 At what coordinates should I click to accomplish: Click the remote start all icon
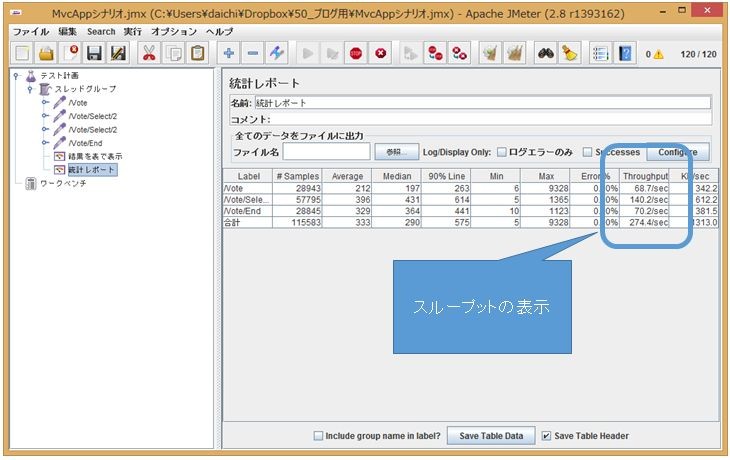(411, 54)
